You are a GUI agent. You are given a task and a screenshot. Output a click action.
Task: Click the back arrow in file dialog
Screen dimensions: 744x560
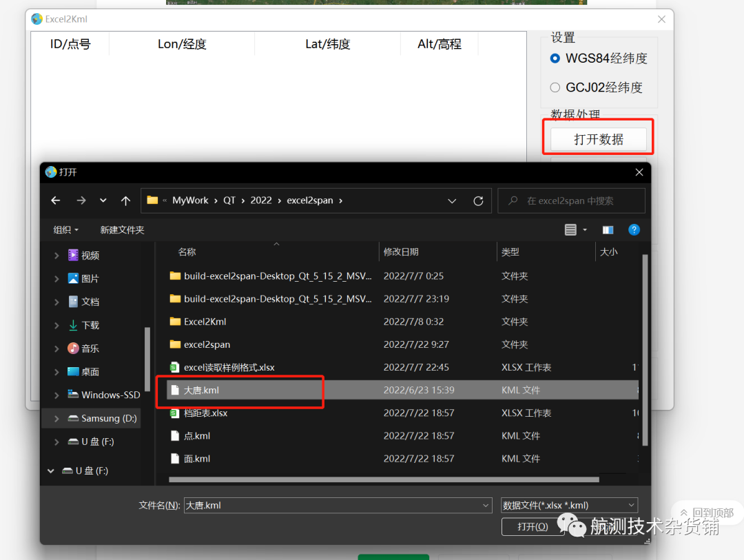click(56, 200)
